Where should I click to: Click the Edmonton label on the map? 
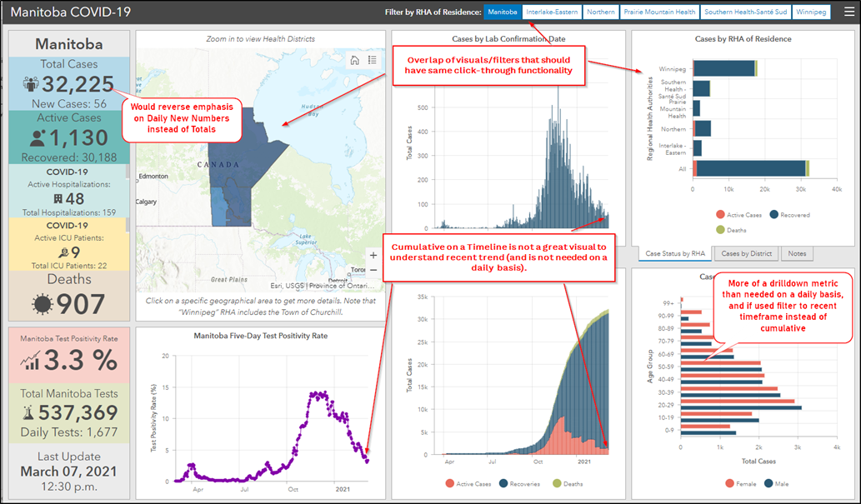click(x=153, y=177)
